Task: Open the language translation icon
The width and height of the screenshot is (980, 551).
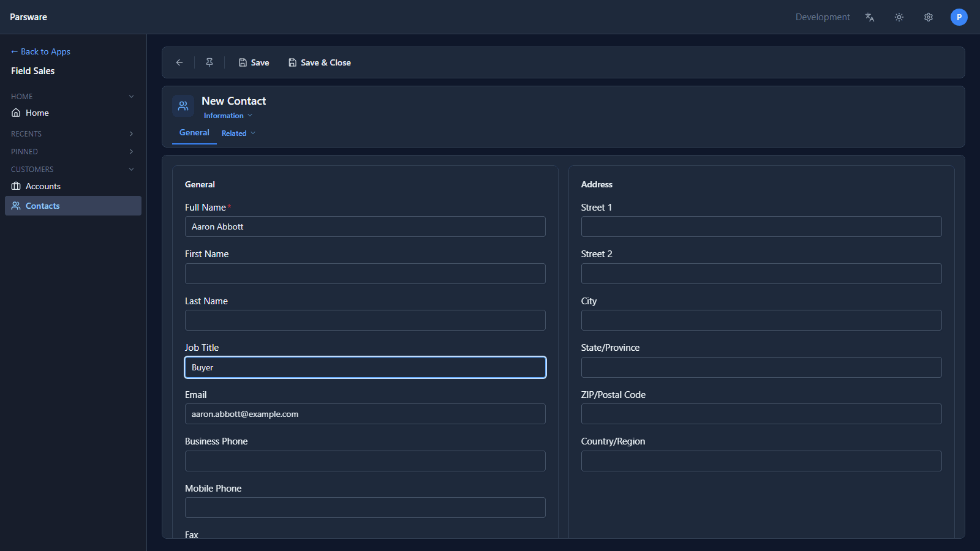Action: 870,17
